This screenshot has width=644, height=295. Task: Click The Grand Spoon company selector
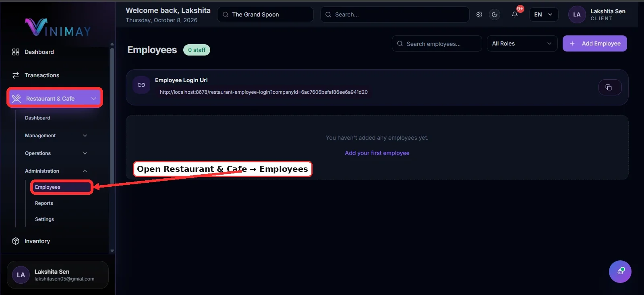265,14
